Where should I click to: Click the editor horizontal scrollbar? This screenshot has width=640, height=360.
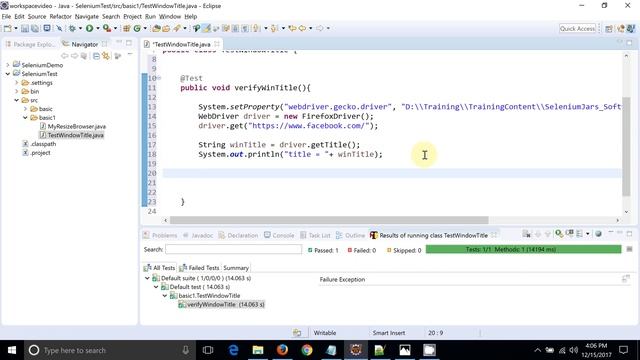[x=329, y=220]
